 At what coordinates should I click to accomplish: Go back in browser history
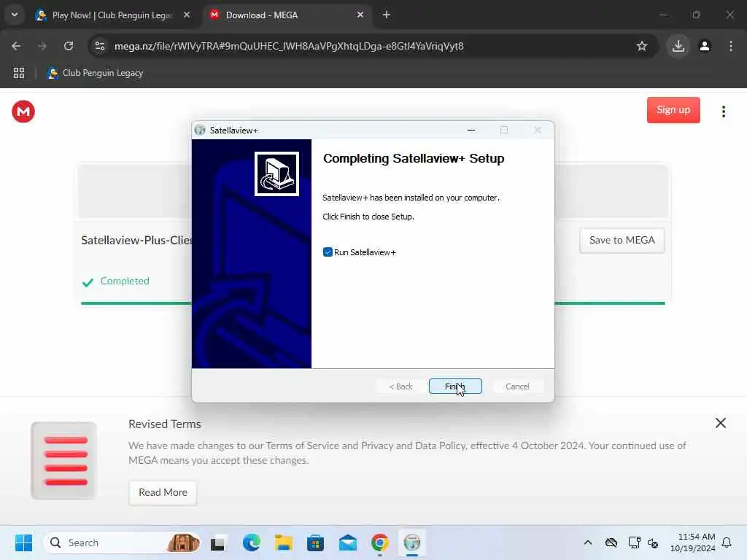tap(16, 46)
